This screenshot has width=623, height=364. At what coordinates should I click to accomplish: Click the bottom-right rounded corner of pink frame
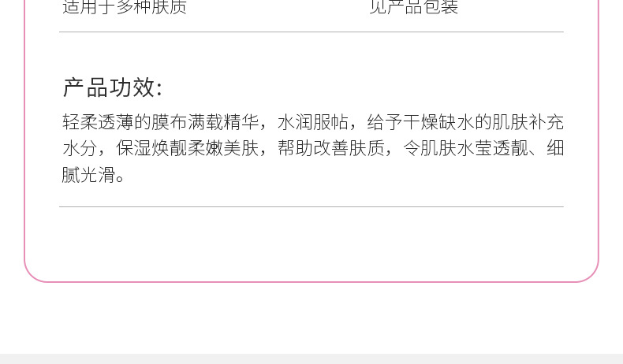pos(591,274)
